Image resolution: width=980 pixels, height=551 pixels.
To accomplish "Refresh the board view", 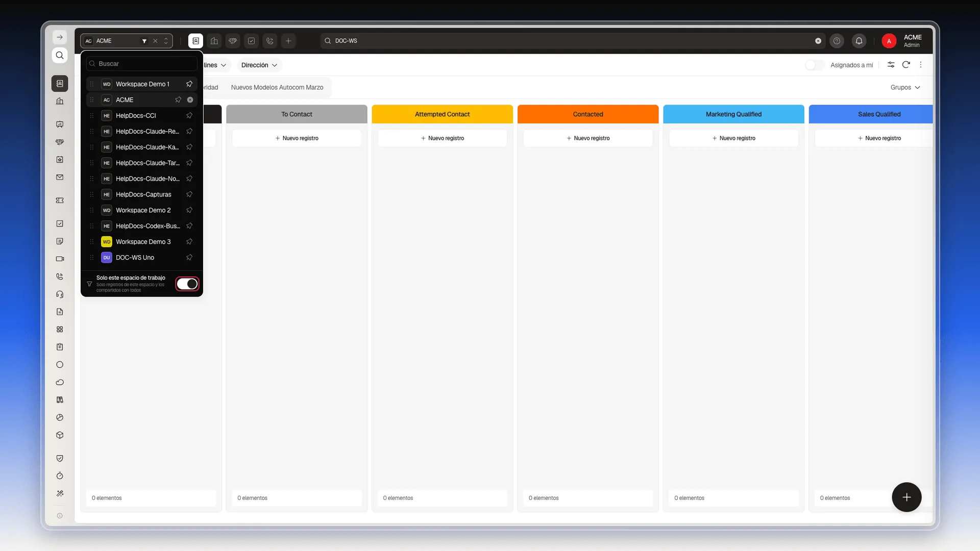I will click(x=906, y=65).
